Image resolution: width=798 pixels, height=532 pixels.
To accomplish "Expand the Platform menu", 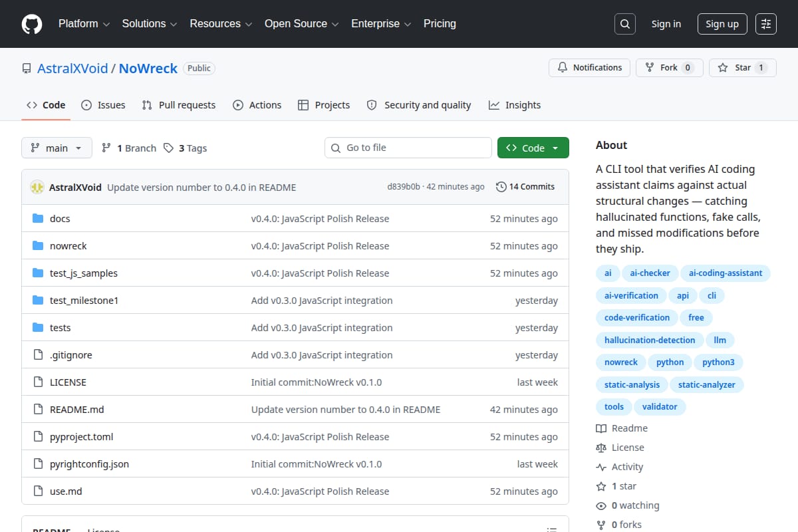I will pyautogui.click(x=84, y=24).
